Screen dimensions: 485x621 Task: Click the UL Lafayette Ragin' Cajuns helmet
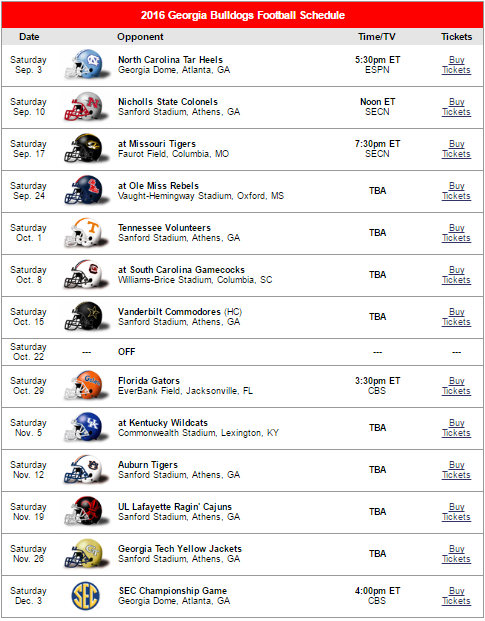pyautogui.click(x=86, y=511)
